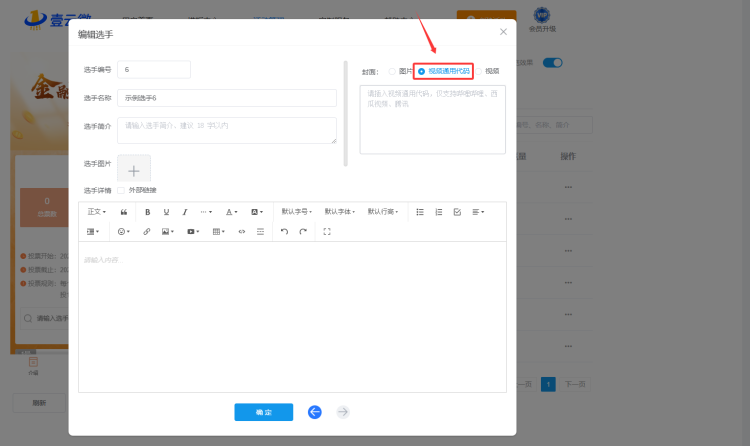Open the 默认字号 font size dropdown
This screenshot has width=750, height=446.
pyautogui.click(x=297, y=212)
